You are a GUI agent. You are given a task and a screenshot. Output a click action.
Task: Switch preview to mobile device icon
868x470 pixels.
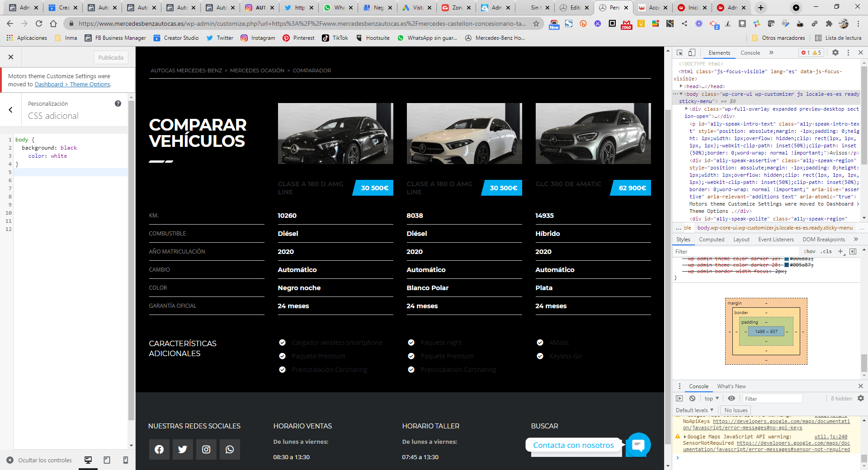126,460
